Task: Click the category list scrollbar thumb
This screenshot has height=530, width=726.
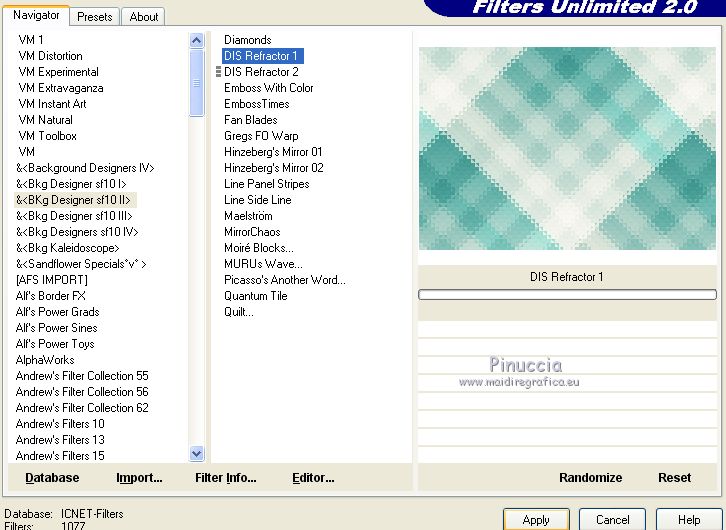Action: click(x=196, y=83)
